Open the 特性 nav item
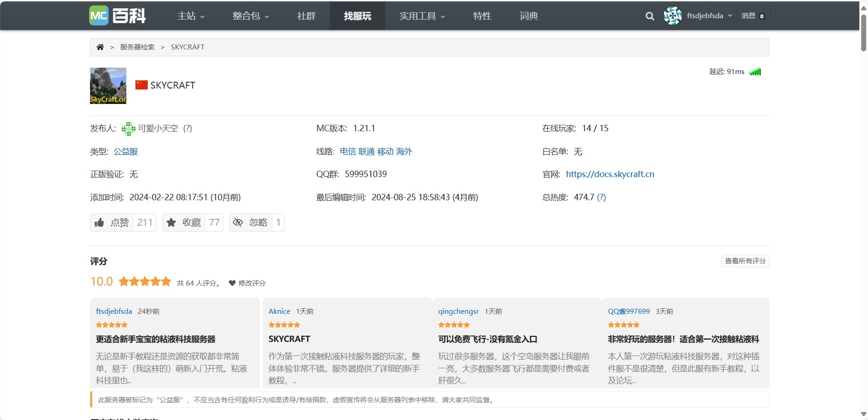This screenshot has height=420, width=868. click(x=482, y=16)
